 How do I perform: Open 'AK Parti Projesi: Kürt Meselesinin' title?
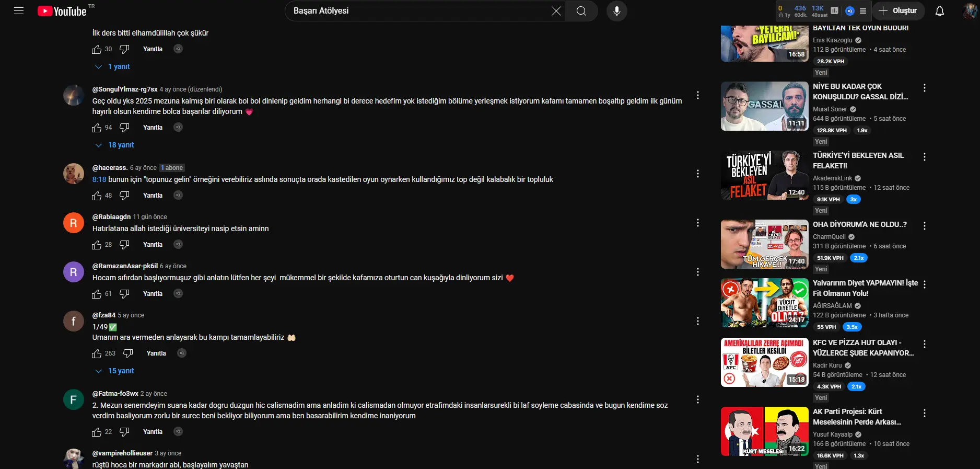click(x=857, y=417)
